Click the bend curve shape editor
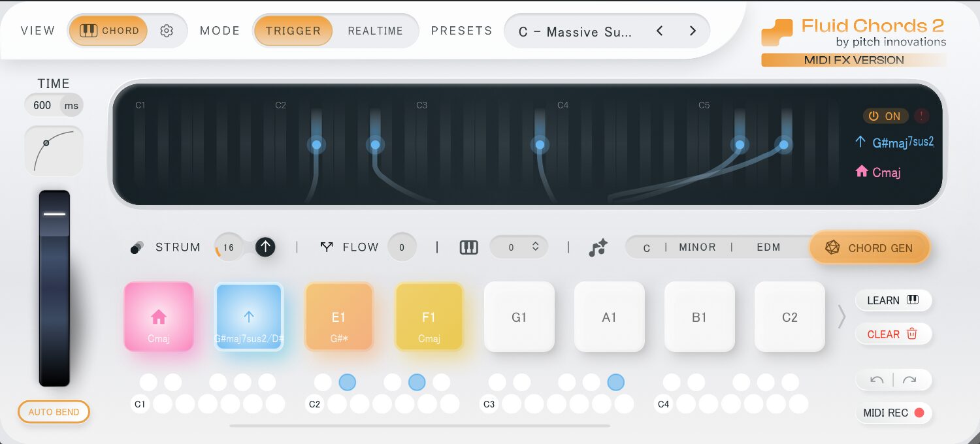Screen dimensions: 980x444 [54, 150]
